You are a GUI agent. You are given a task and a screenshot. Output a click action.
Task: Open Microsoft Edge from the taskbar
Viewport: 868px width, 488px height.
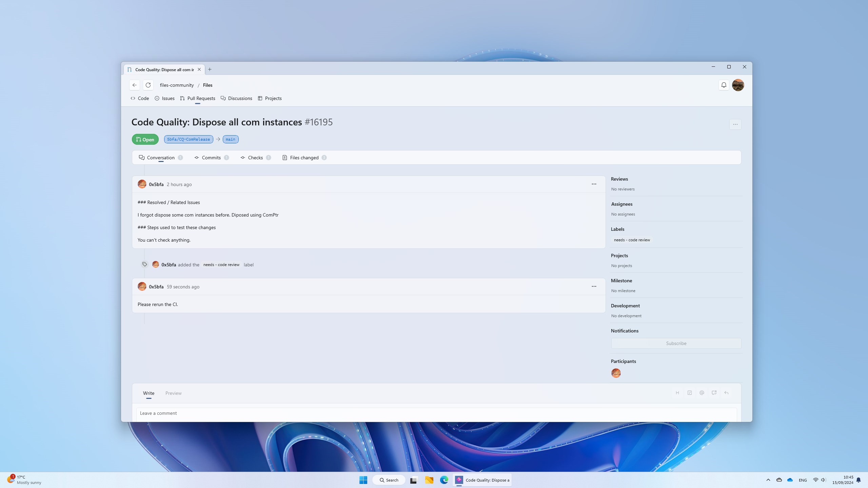click(444, 480)
